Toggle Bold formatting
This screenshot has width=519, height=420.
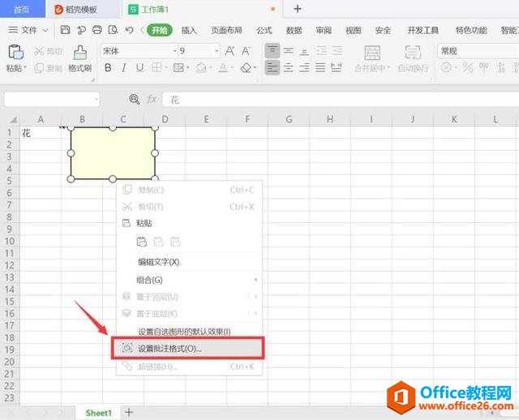(x=108, y=68)
